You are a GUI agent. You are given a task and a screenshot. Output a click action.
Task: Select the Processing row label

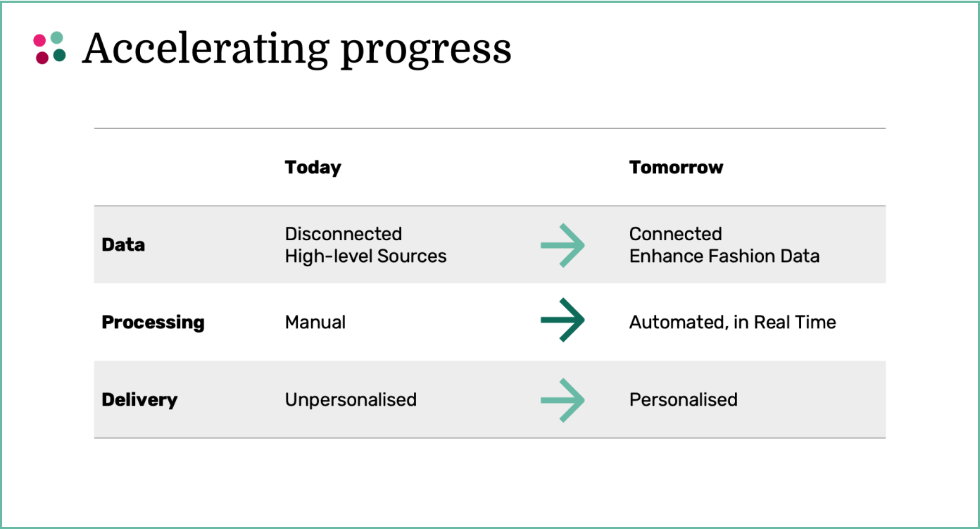(x=153, y=323)
